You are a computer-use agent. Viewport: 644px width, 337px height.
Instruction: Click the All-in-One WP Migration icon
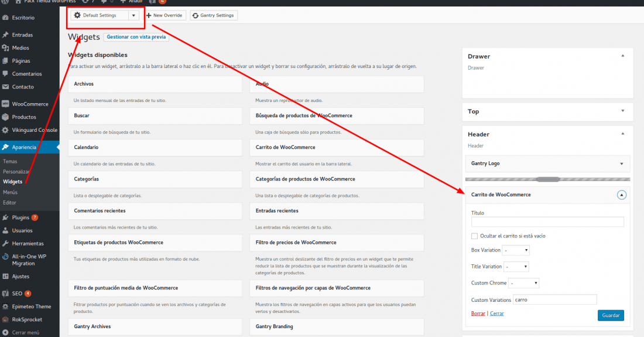coord(5,257)
